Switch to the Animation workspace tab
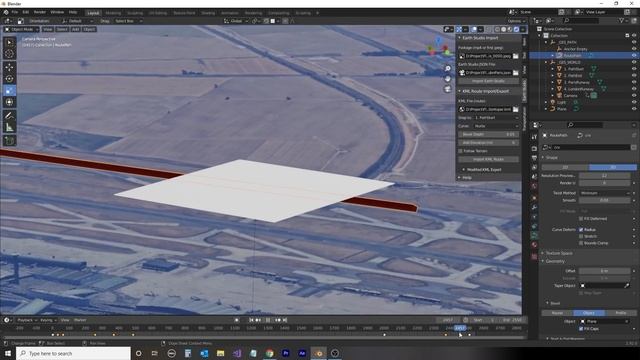The width and height of the screenshot is (640, 360). (229, 13)
